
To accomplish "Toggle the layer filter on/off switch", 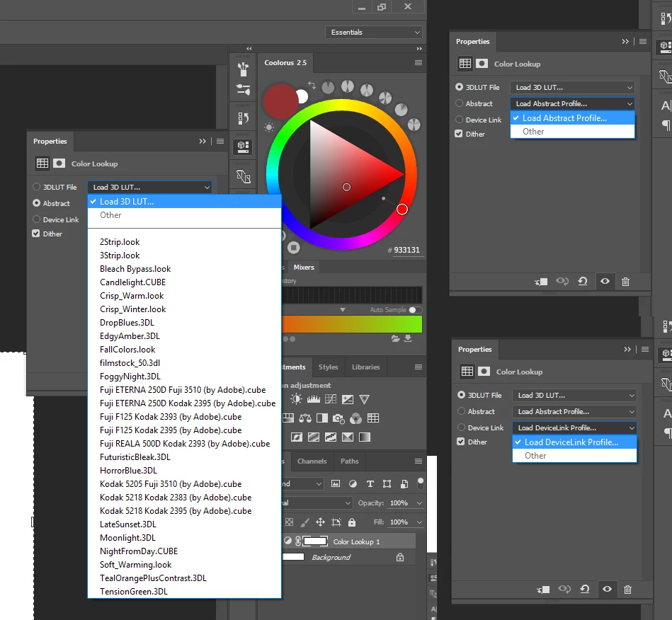I will (x=421, y=483).
